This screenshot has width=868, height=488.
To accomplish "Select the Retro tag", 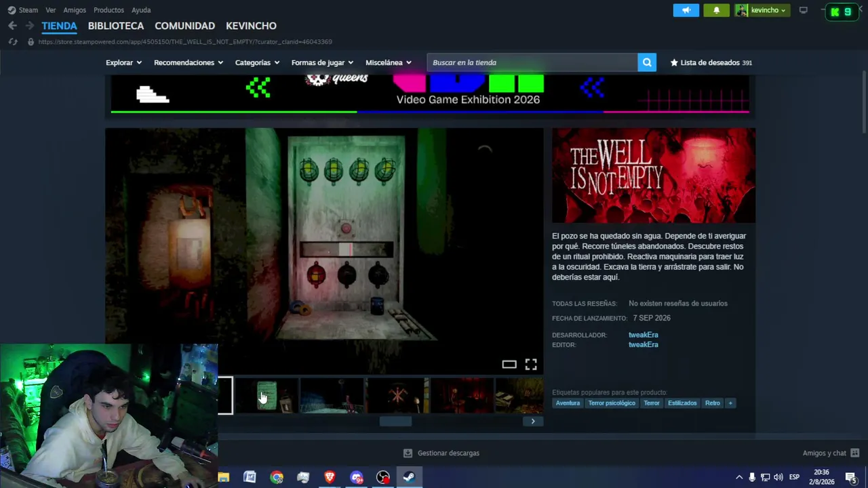I will point(712,403).
